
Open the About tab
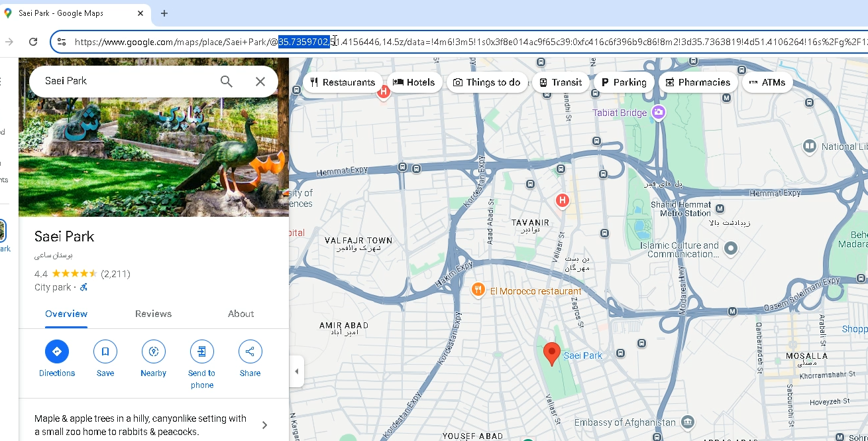click(241, 314)
